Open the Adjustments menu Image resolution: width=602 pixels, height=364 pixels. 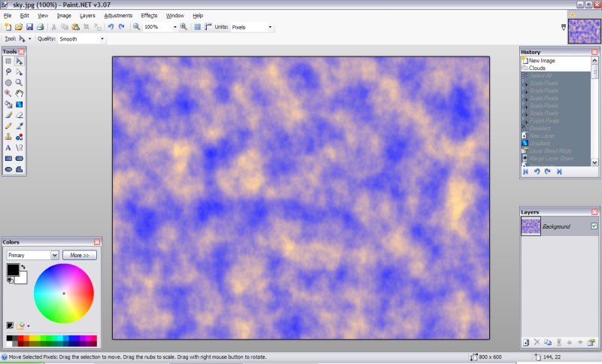pyautogui.click(x=118, y=15)
